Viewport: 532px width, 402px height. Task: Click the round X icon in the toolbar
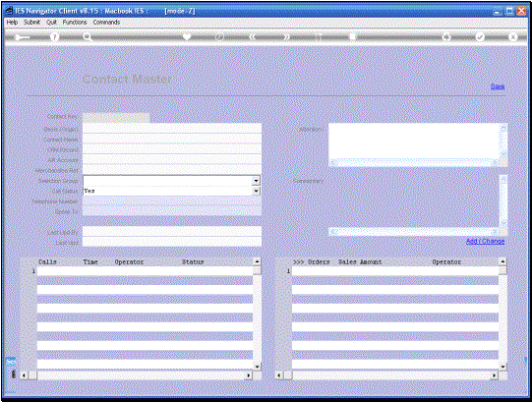(x=513, y=36)
